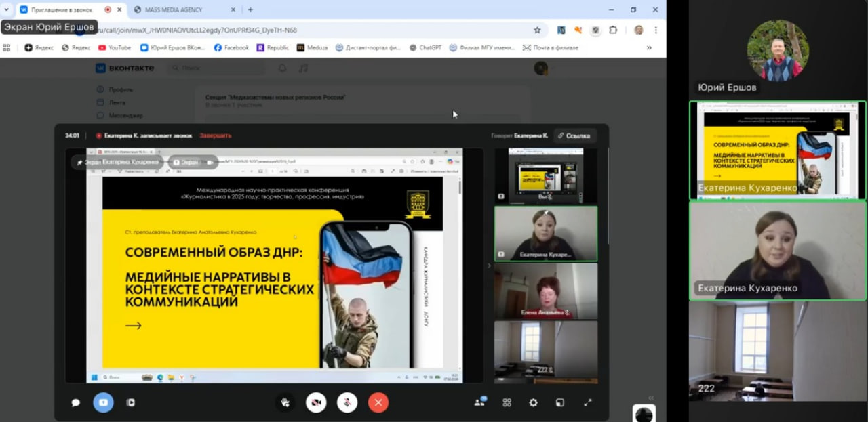The image size is (868, 422).
Task: Open call settings gear
Action: (x=533, y=402)
